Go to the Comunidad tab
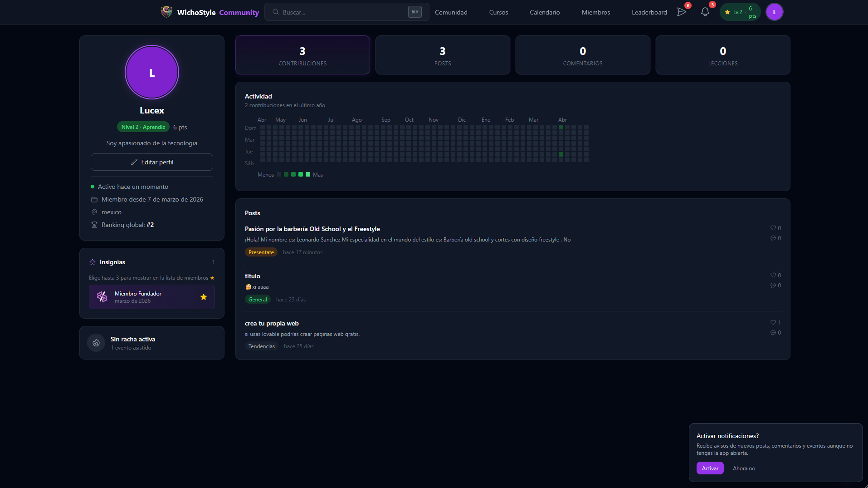Image resolution: width=868 pixels, height=488 pixels. (451, 12)
